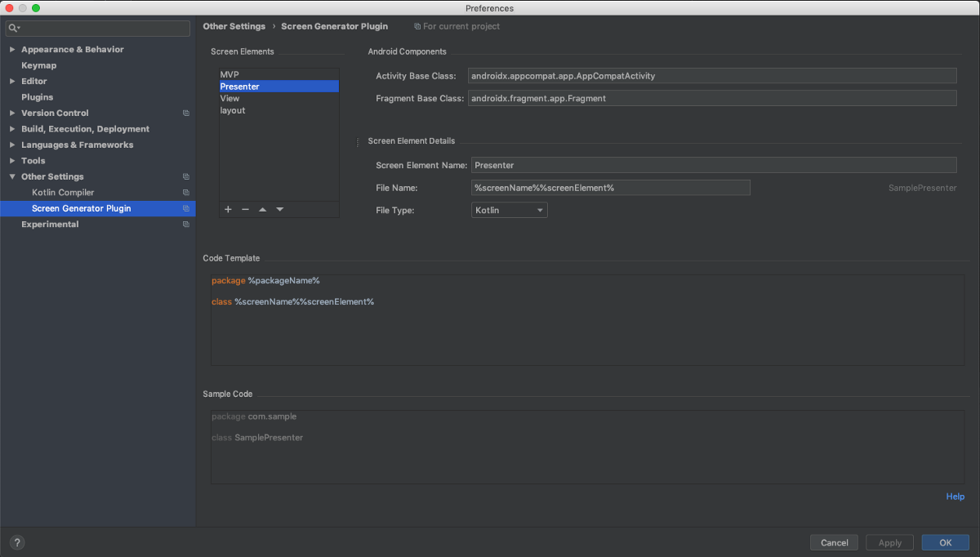Click the add screen element plus icon
The width and height of the screenshot is (980, 557).
(x=228, y=210)
